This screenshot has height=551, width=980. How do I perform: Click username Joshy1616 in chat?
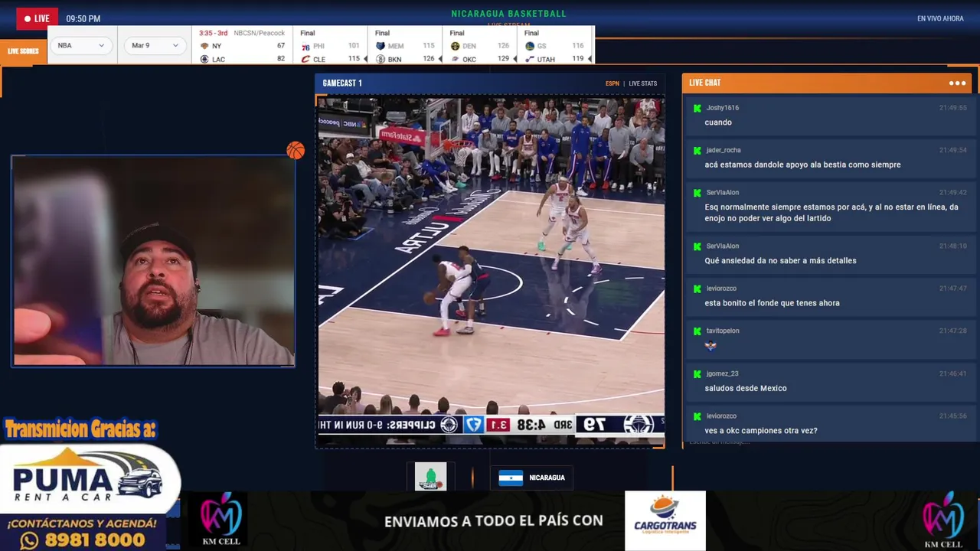[x=722, y=108]
